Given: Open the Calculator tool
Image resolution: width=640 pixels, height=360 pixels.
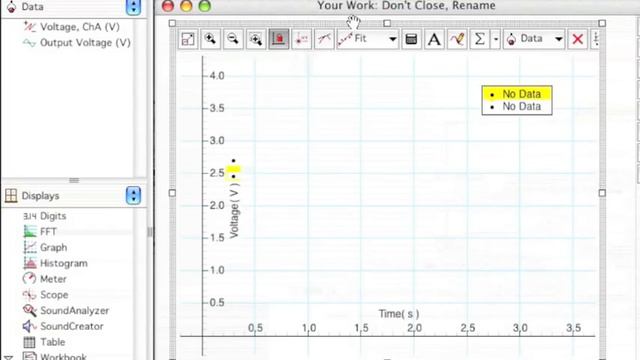Looking at the screenshot, I should click(x=411, y=39).
